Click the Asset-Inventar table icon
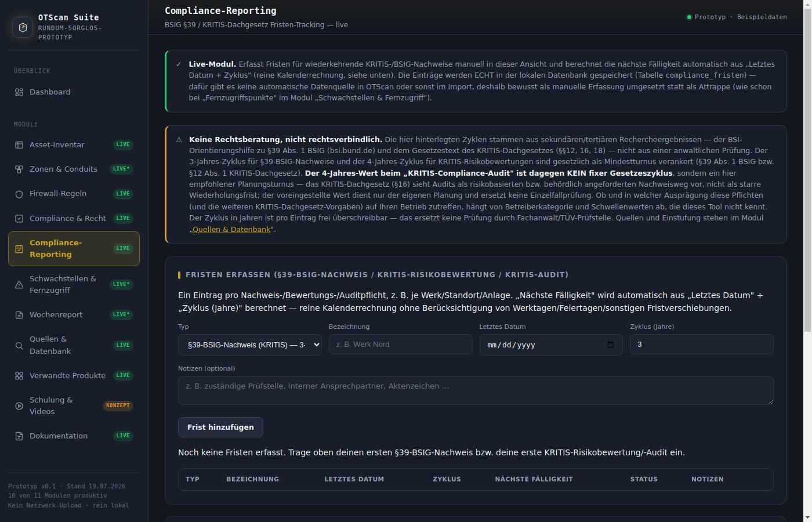This screenshot has width=812, height=522. (x=19, y=145)
